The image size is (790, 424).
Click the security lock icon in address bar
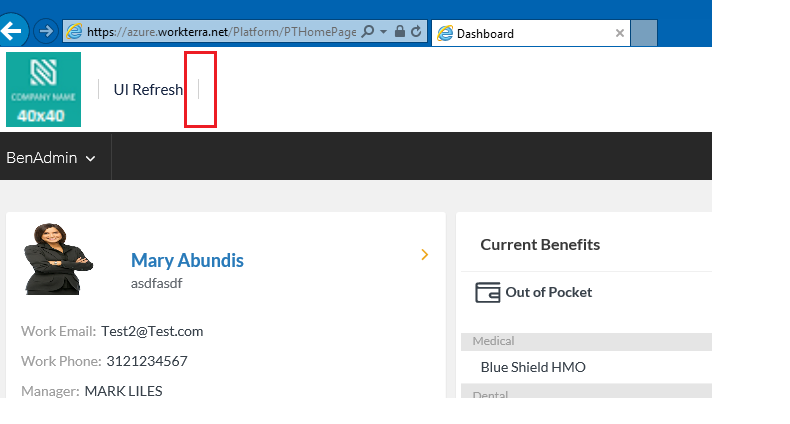point(400,32)
